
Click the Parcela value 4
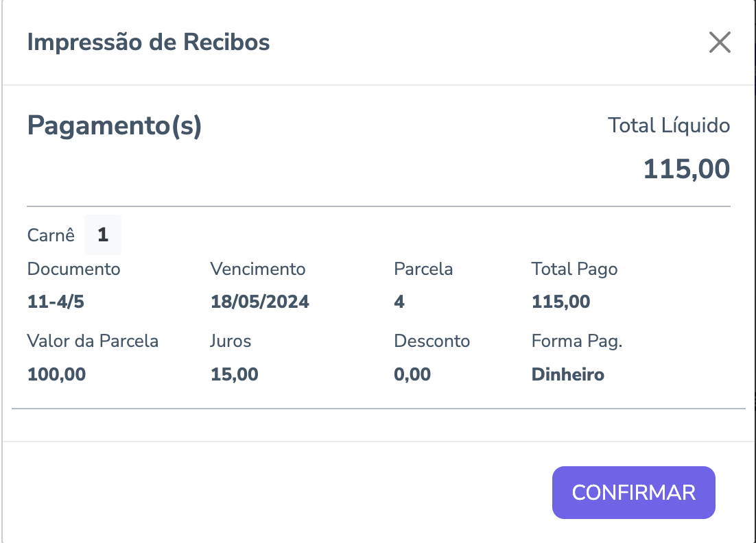pyautogui.click(x=399, y=302)
